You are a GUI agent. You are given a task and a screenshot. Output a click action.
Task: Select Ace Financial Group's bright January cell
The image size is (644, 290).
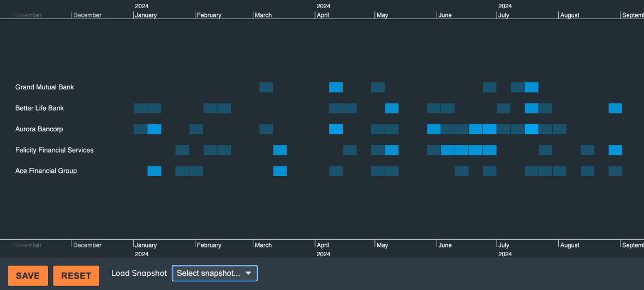coord(154,171)
